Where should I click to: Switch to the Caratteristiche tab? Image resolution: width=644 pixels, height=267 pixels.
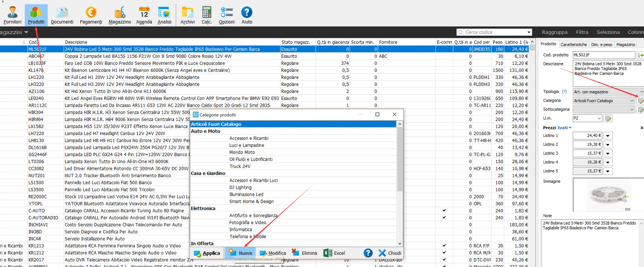click(x=574, y=45)
